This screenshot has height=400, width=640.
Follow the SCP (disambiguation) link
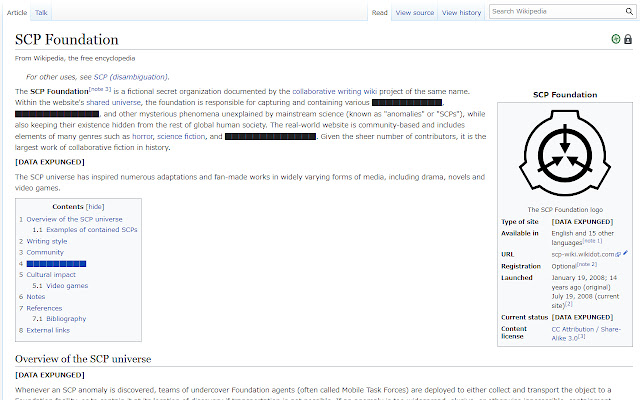(x=130, y=77)
